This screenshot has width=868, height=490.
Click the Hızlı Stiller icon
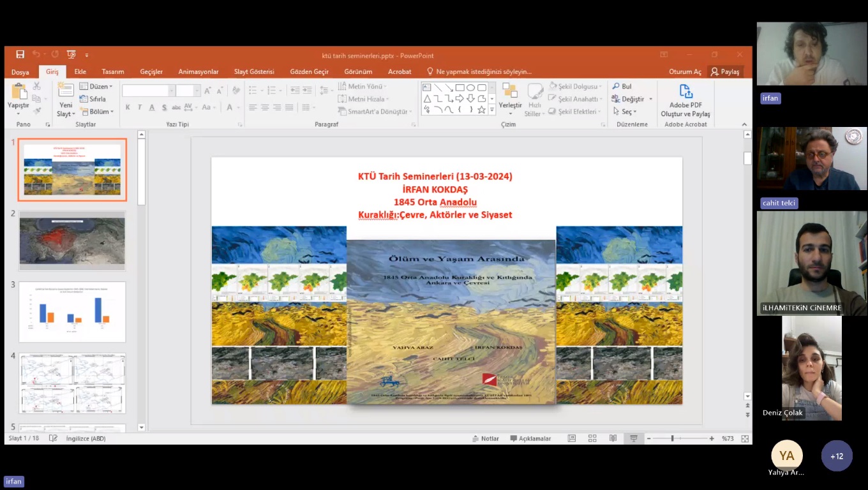click(535, 91)
